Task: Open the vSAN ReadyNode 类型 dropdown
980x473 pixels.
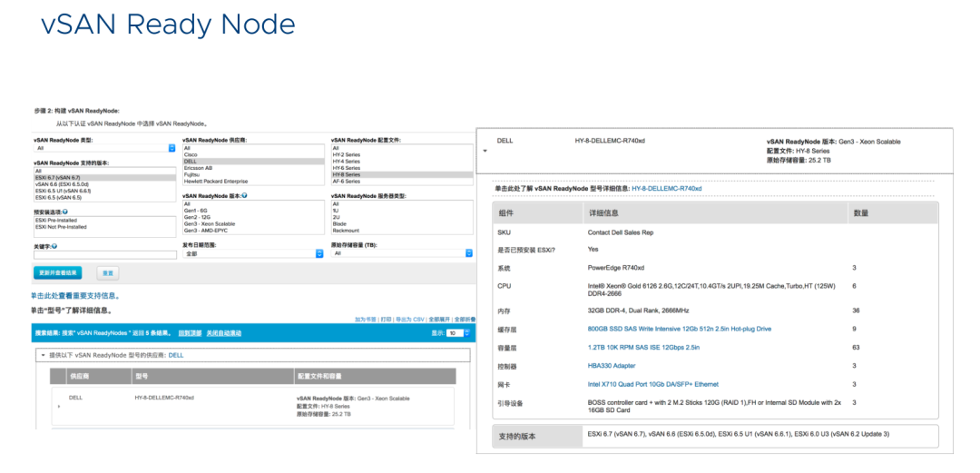Action: coord(105,148)
